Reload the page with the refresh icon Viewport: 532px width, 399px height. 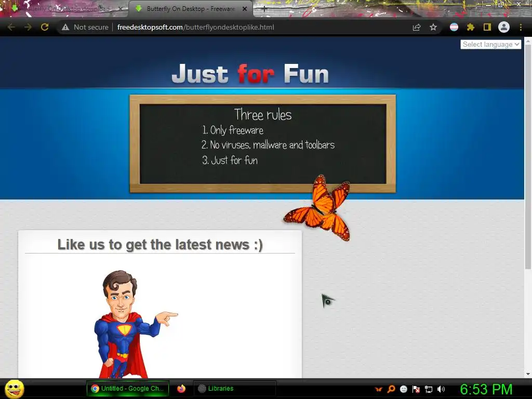[x=45, y=27]
